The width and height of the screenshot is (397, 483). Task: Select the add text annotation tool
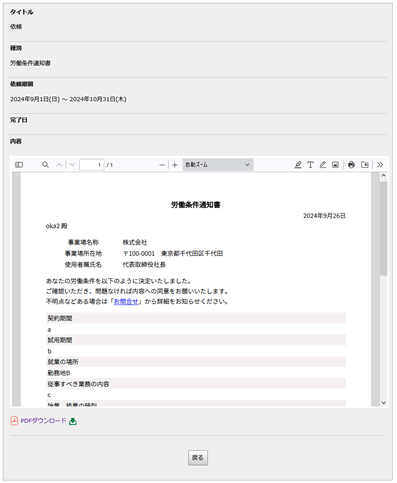point(310,165)
